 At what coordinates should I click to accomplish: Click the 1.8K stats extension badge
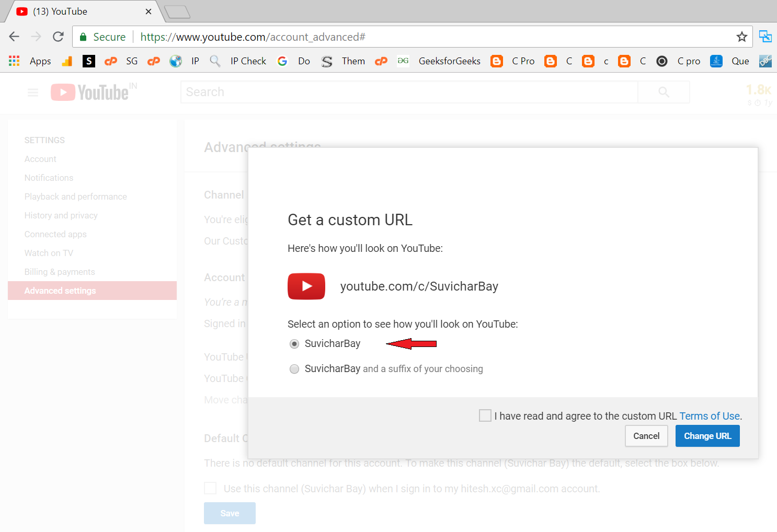click(x=759, y=95)
